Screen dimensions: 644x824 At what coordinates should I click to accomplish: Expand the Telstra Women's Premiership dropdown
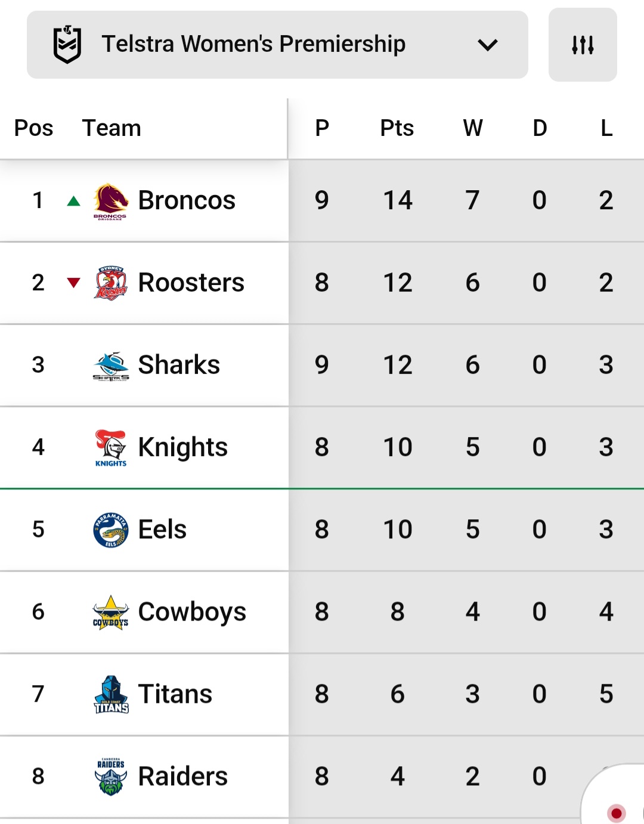tap(277, 45)
